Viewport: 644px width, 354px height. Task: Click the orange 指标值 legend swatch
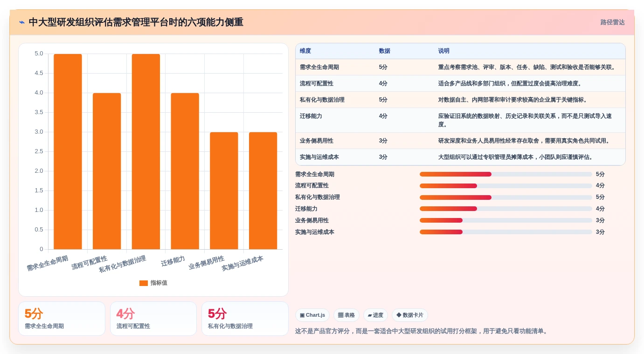[144, 283]
